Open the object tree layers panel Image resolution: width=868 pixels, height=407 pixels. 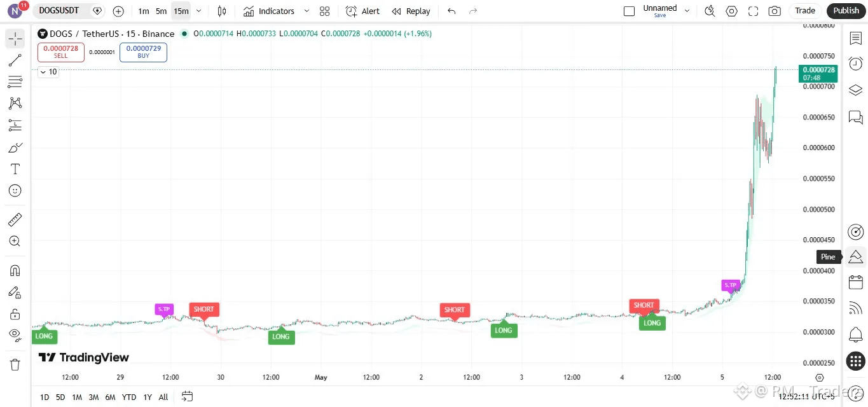[855, 90]
